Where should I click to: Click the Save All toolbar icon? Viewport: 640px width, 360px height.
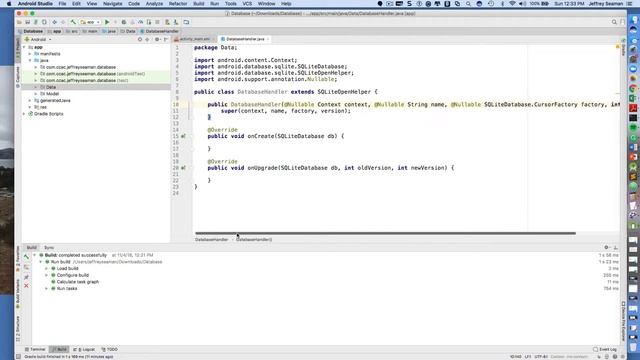point(27,22)
